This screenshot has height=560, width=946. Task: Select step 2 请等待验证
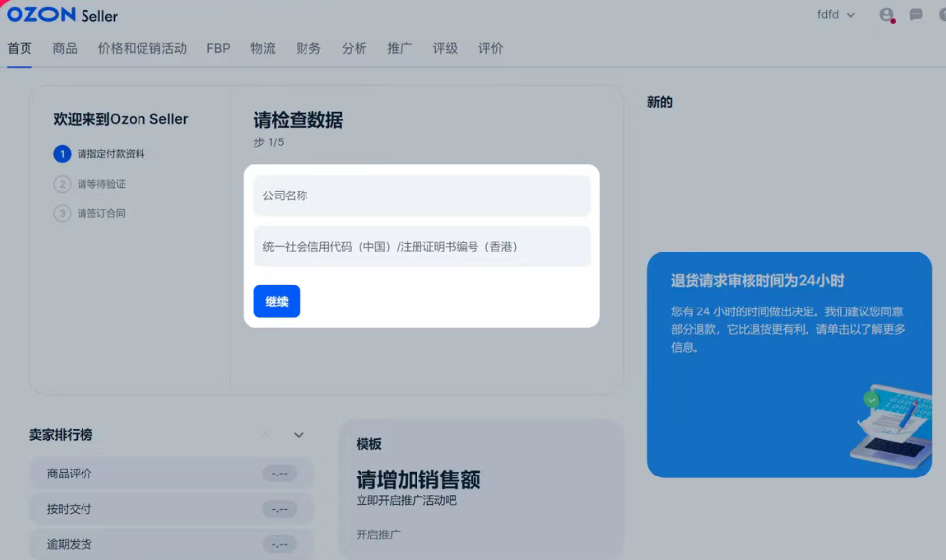(x=90, y=184)
